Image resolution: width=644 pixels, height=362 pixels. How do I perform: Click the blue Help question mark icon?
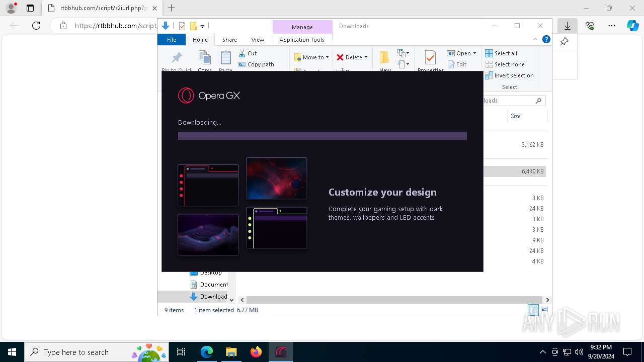pyautogui.click(x=546, y=39)
